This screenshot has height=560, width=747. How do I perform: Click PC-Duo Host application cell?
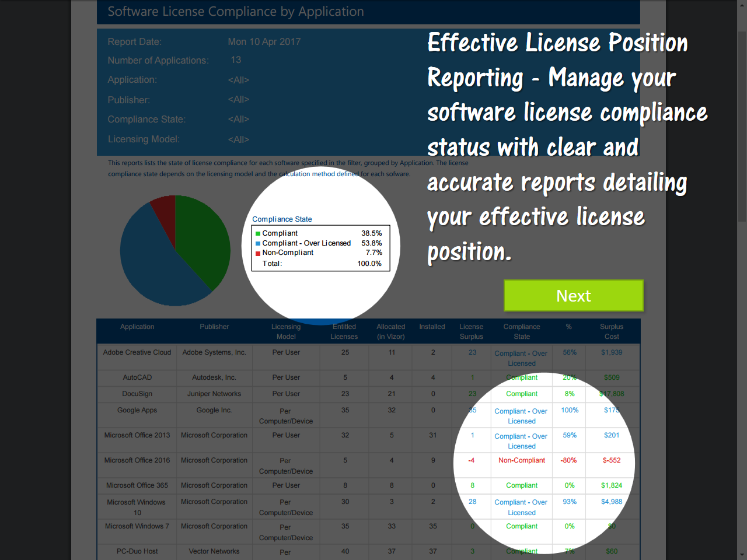click(x=137, y=551)
